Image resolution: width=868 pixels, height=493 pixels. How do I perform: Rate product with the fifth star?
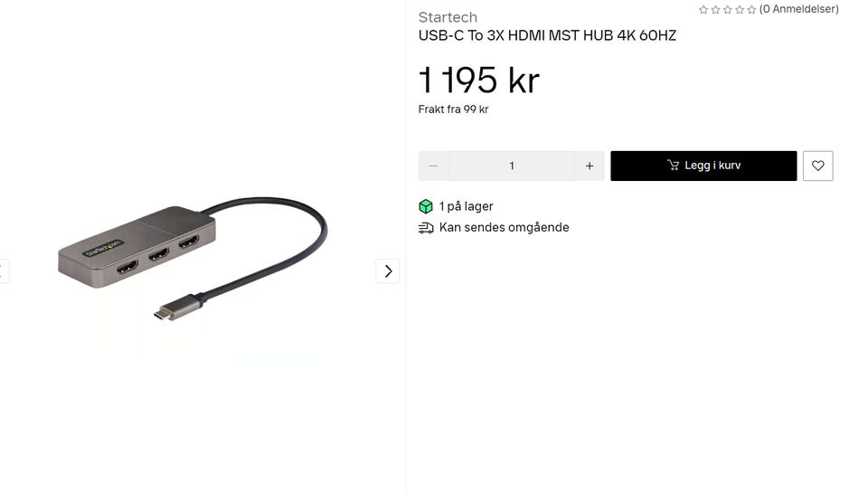point(751,9)
